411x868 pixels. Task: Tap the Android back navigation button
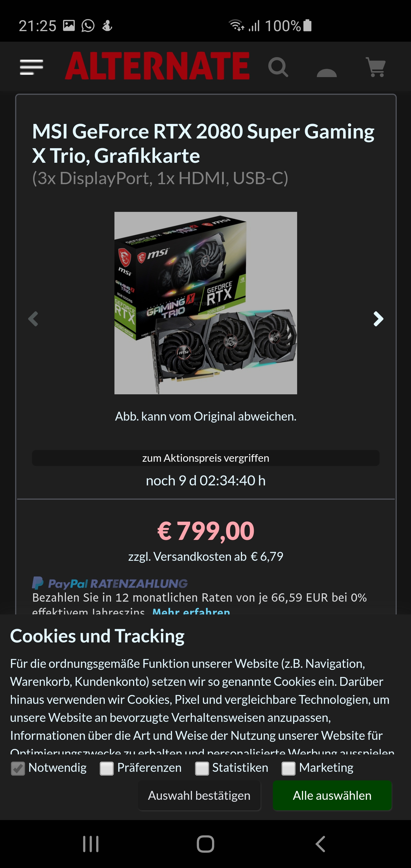click(320, 844)
